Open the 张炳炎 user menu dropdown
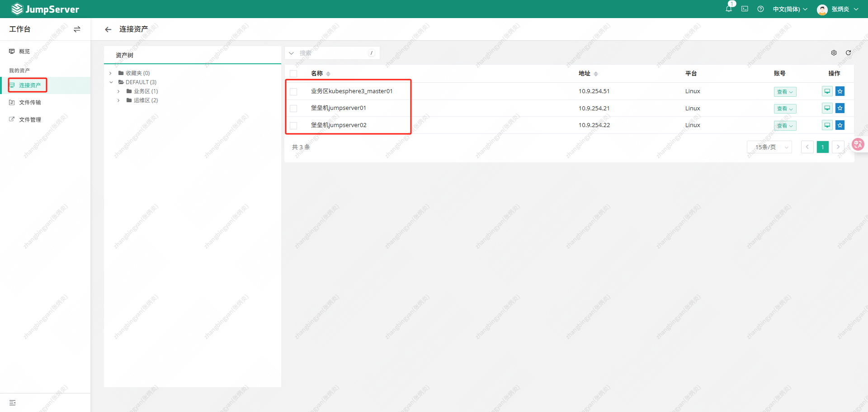The width and height of the screenshot is (868, 412). [845, 9]
